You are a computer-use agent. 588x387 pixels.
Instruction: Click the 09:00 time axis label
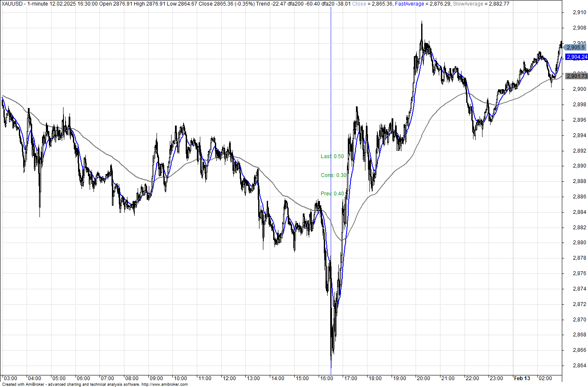click(156, 378)
